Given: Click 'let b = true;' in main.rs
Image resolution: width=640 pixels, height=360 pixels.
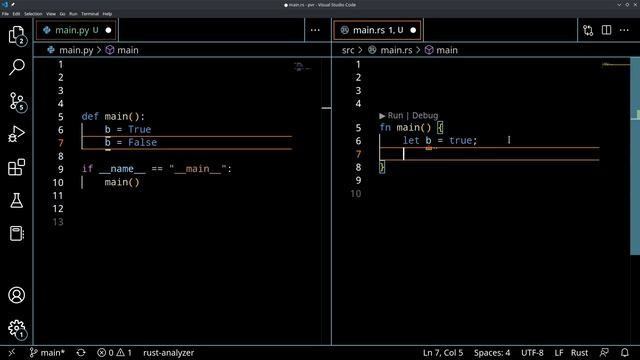Looking at the screenshot, I should (x=440, y=140).
